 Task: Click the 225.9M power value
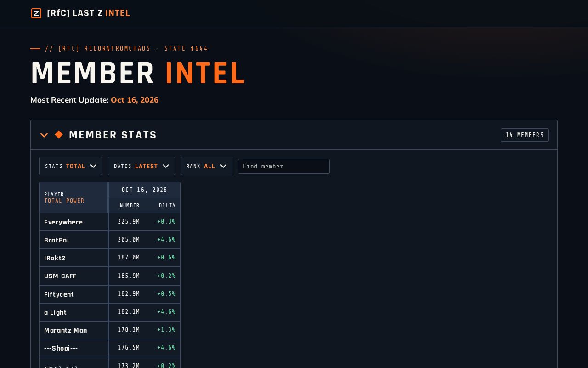coord(129,222)
